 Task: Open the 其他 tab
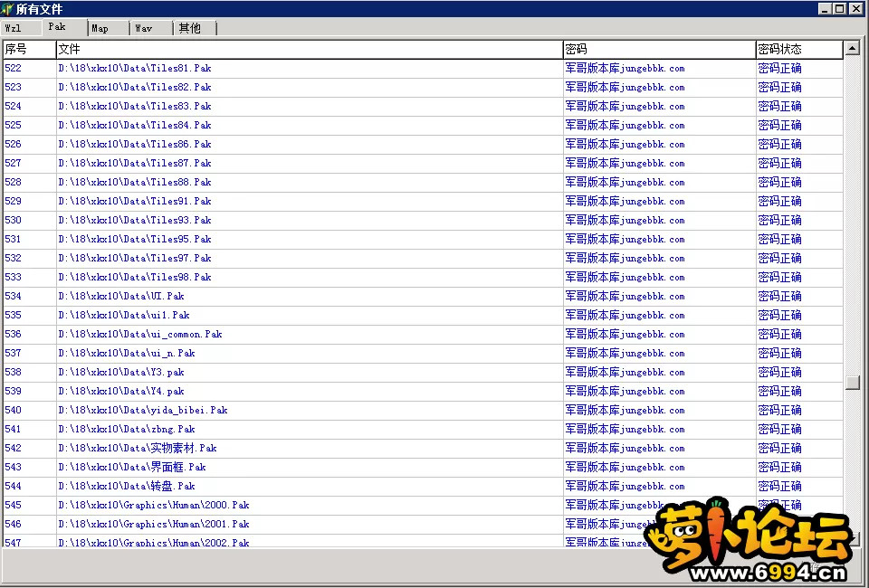195,28
